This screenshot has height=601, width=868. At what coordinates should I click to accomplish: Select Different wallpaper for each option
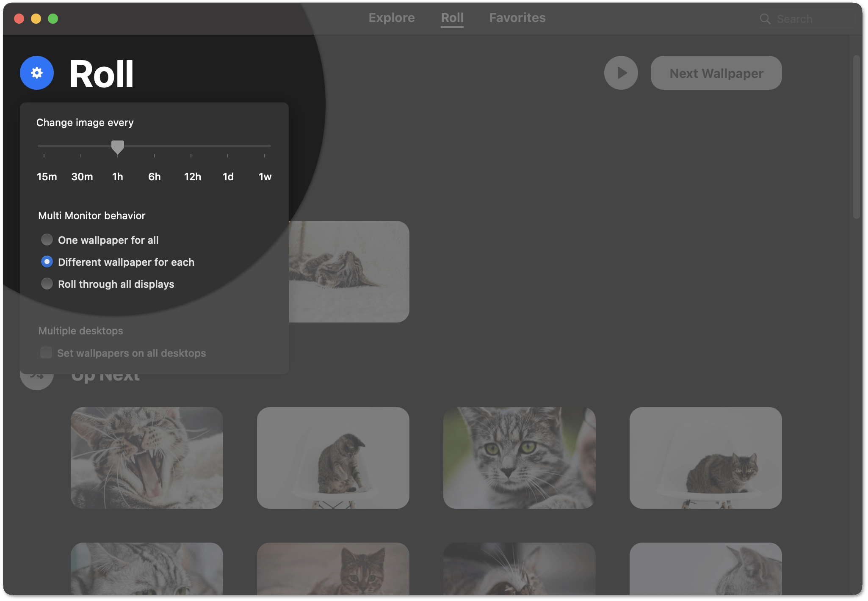click(x=47, y=262)
